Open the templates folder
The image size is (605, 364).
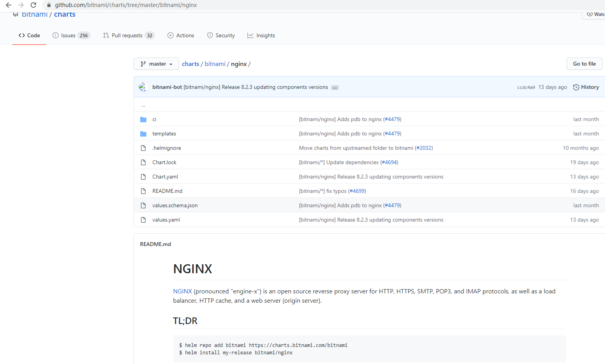coord(164,133)
